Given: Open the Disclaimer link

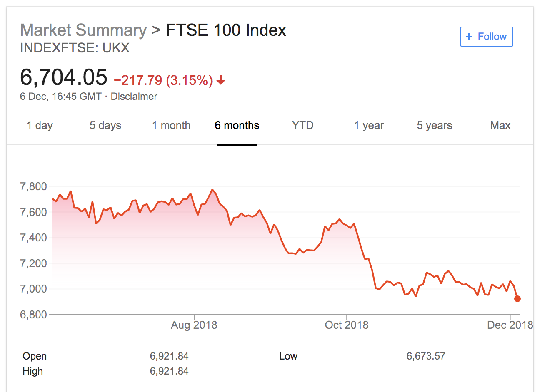Looking at the screenshot, I should [134, 97].
